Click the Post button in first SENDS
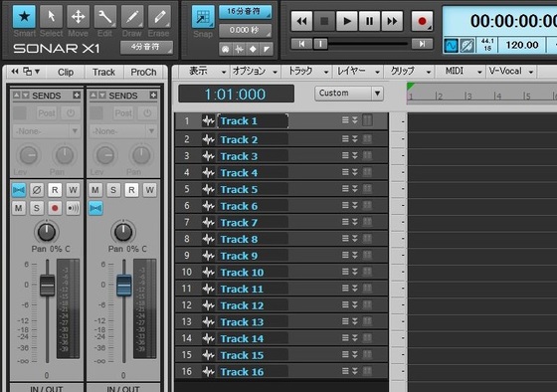The width and height of the screenshot is (557, 392). (47, 113)
